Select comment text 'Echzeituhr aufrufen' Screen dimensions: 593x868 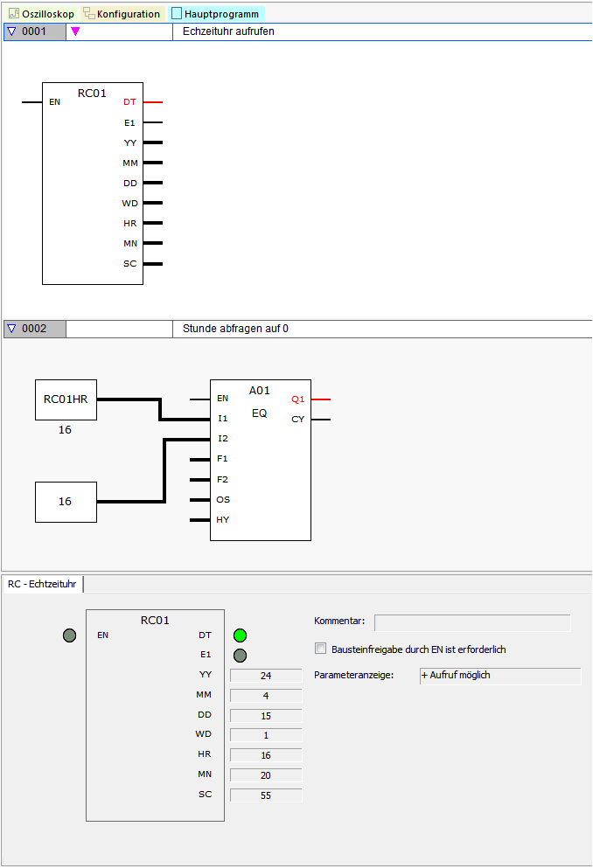coord(228,31)
